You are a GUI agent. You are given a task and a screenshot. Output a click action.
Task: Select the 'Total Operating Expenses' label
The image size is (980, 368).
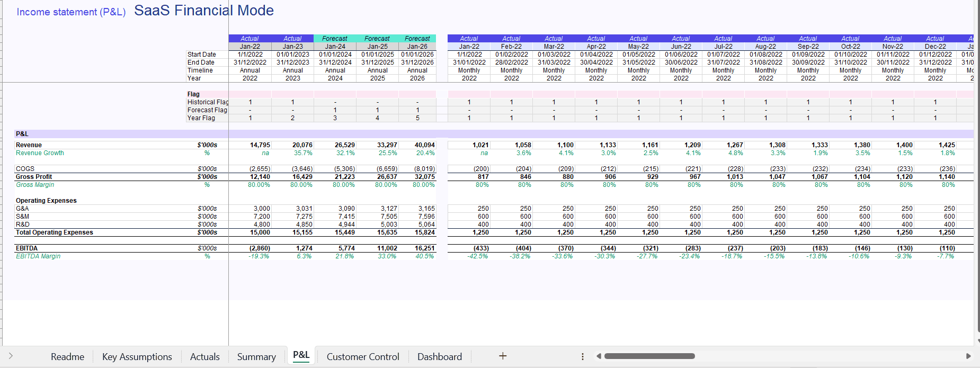54,232
